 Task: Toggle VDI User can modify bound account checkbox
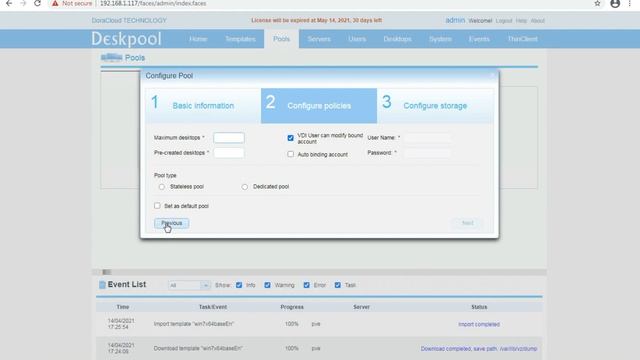(290, 138)
